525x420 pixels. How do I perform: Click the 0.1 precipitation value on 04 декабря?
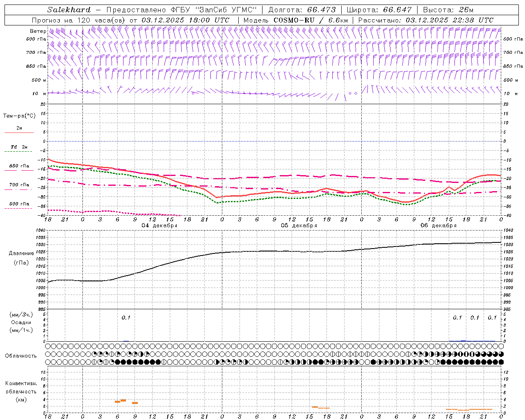pos(126,317)
